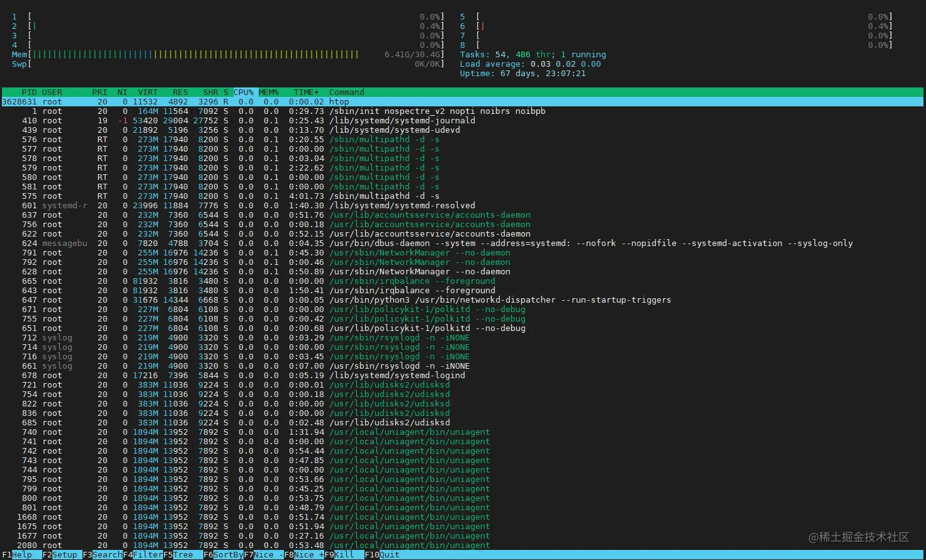
Task: Click the 4:01.73 time value
Action: (307, 196)
